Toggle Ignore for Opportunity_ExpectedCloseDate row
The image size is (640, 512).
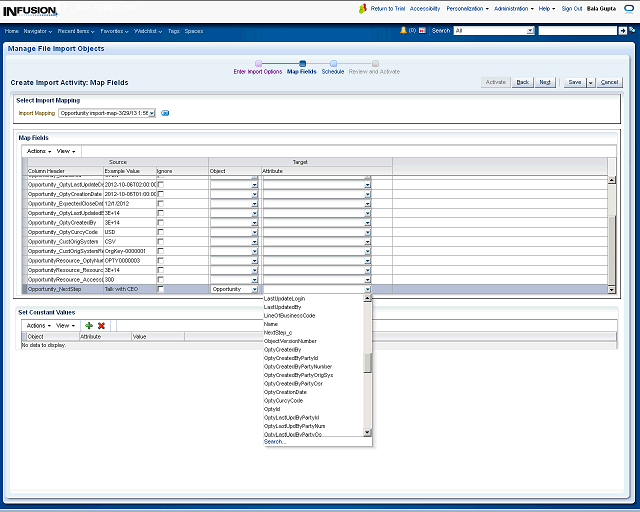[161, 203]
